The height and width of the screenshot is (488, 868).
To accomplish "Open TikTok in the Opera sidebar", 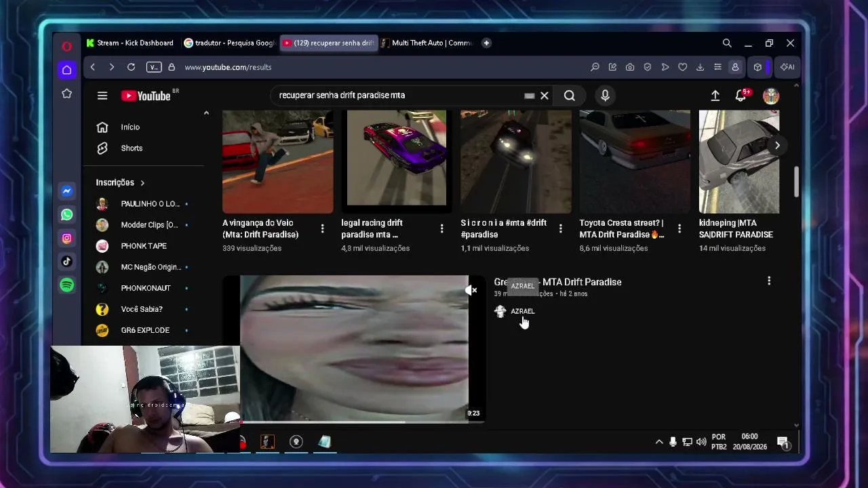I will (x=66, y=261).
